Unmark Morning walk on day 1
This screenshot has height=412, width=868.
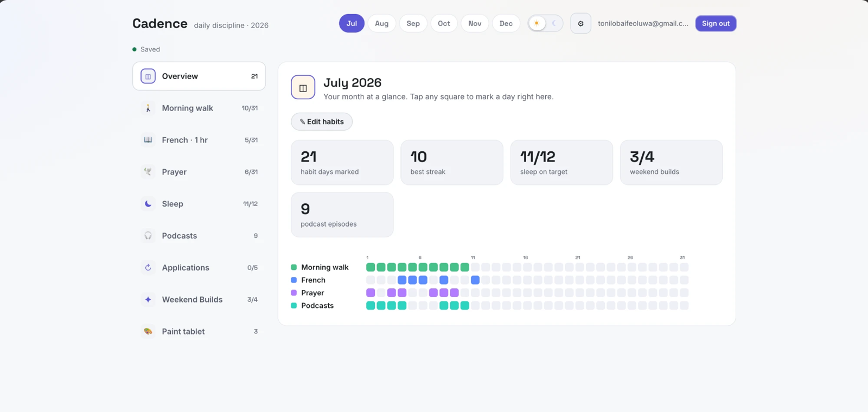click(x=371, y=267)
